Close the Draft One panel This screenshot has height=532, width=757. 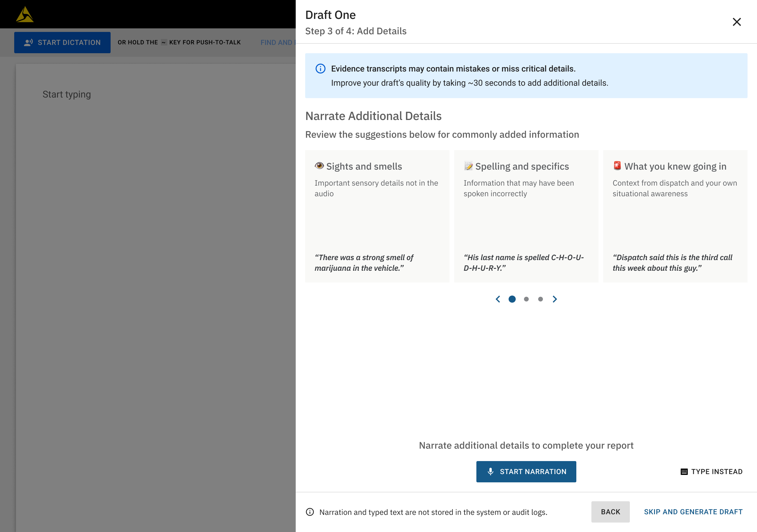tap(737, 22)
